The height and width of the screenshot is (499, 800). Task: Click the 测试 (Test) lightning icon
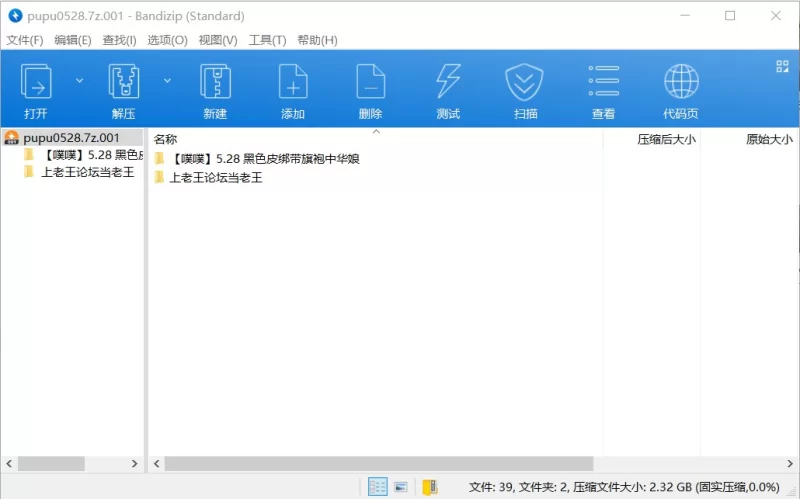(x=448, y=82)
